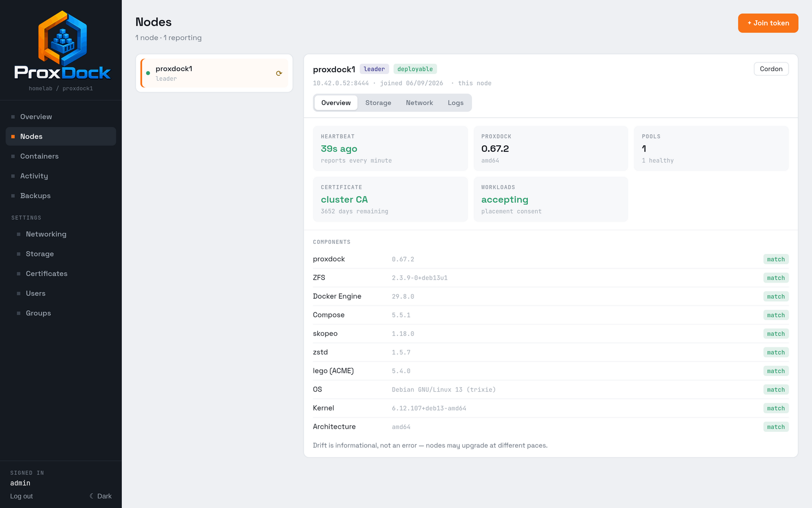Click the match badge for Docker Engine
The image size is (812, 508).
pos(776,297)
